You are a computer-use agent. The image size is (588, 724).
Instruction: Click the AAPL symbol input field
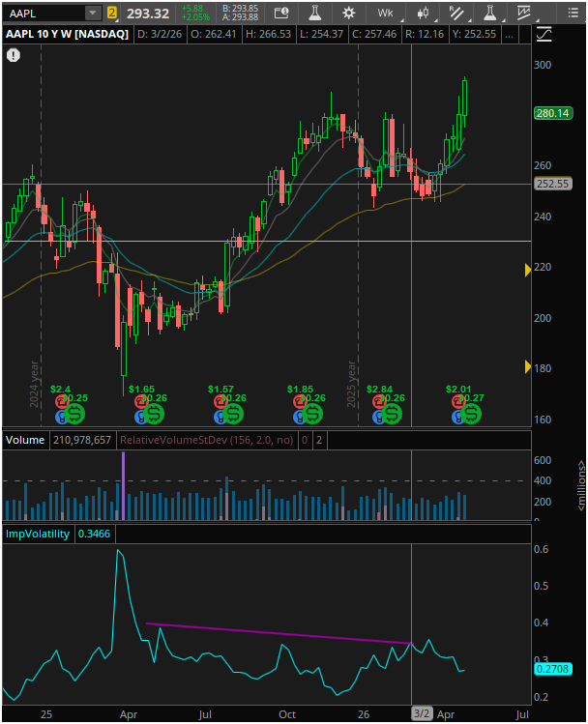pos(44,13)
